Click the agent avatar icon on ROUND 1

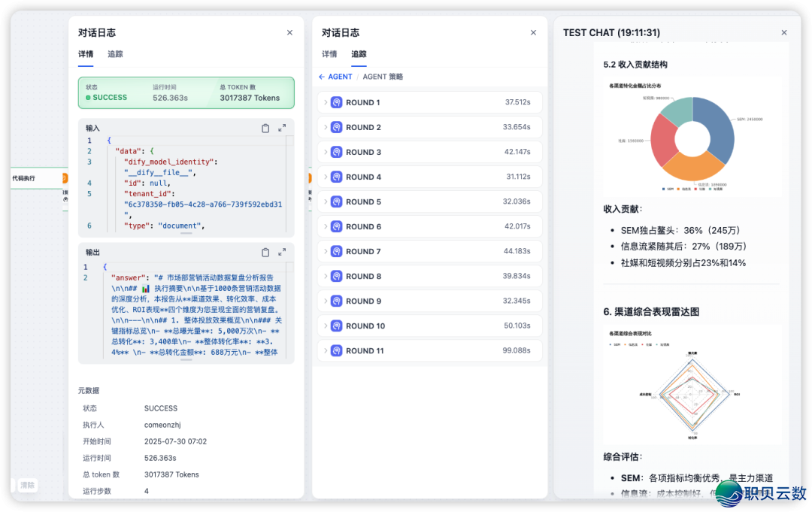tap(336, 101)
